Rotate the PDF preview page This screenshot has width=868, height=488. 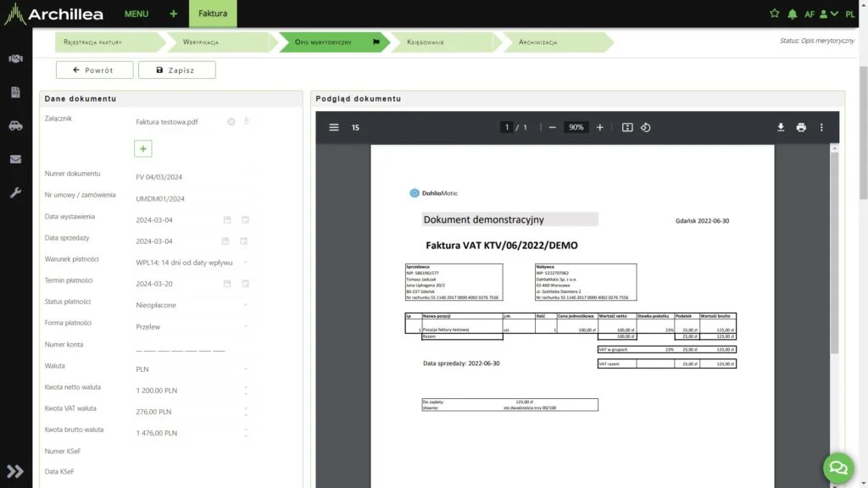click(x=645, y=127)
